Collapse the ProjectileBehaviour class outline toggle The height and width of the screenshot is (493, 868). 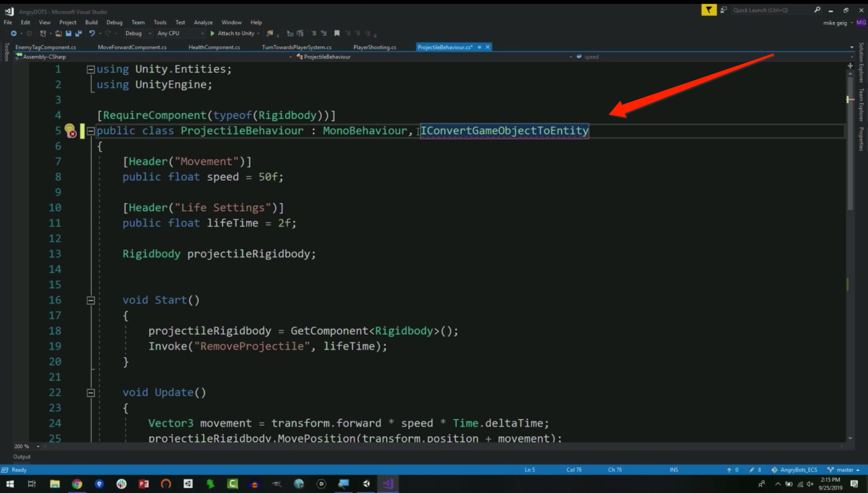click(x=91, y=131)
